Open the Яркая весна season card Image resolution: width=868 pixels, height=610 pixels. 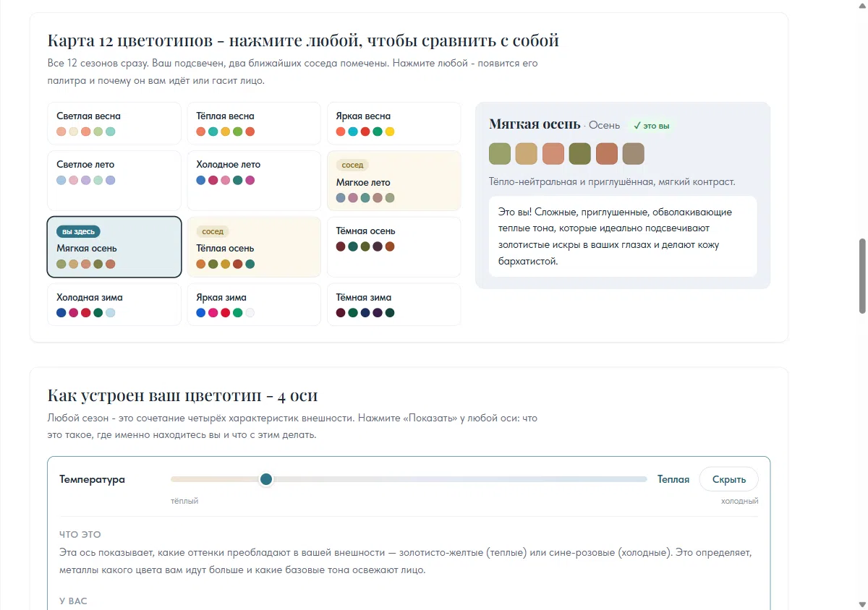click(393, 123)
